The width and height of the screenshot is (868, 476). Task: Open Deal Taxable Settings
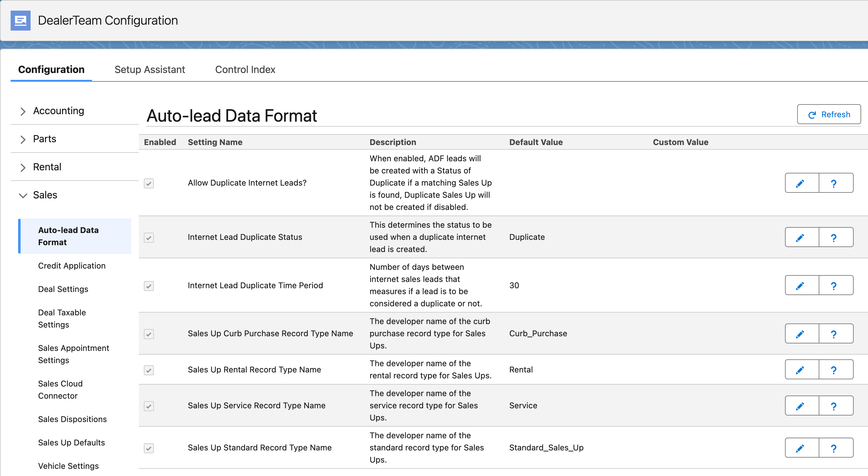tap(62, 318)
